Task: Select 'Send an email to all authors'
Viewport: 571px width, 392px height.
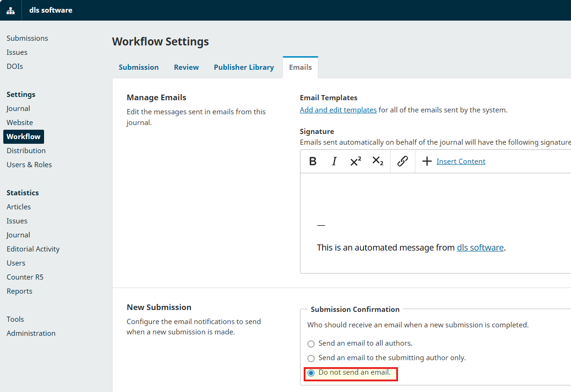Action: (311, 344)
